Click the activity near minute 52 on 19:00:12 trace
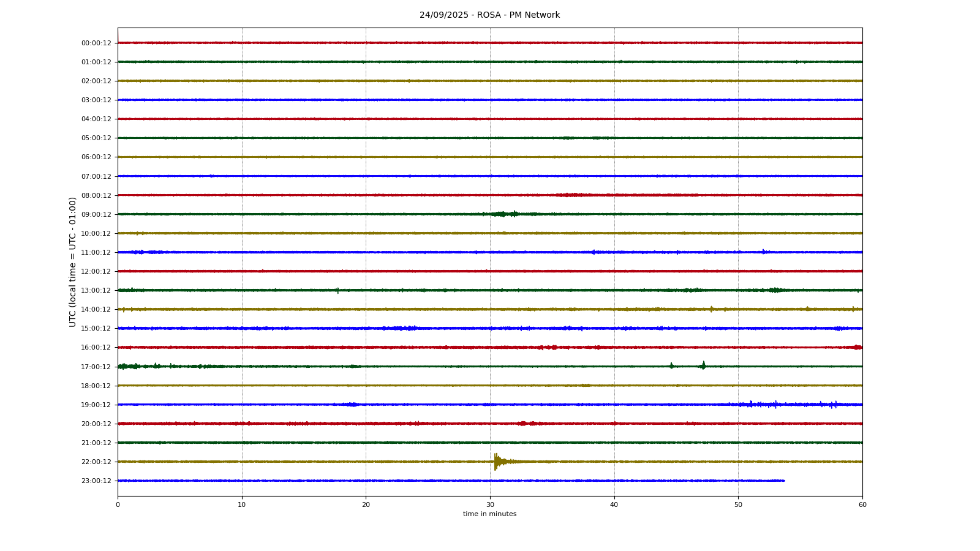This screenshot has width=980, height=551. (x=759, y=404)
